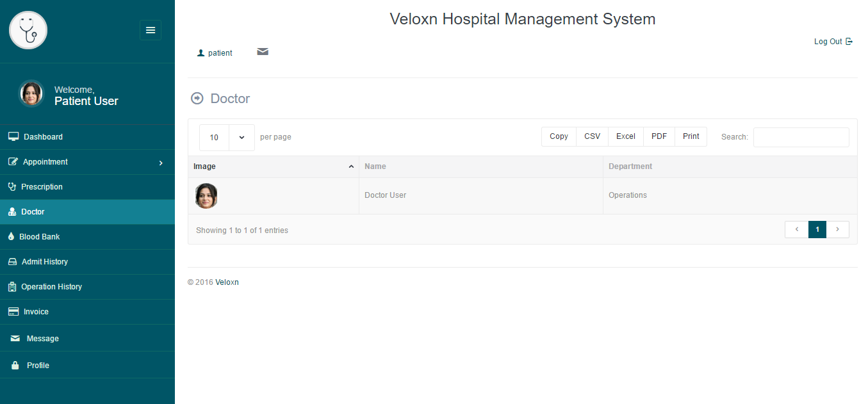Screen dimensions: 868x404
Task: Toggle the hamburger sidebar menu button
Action: click(x=151, y=30)
